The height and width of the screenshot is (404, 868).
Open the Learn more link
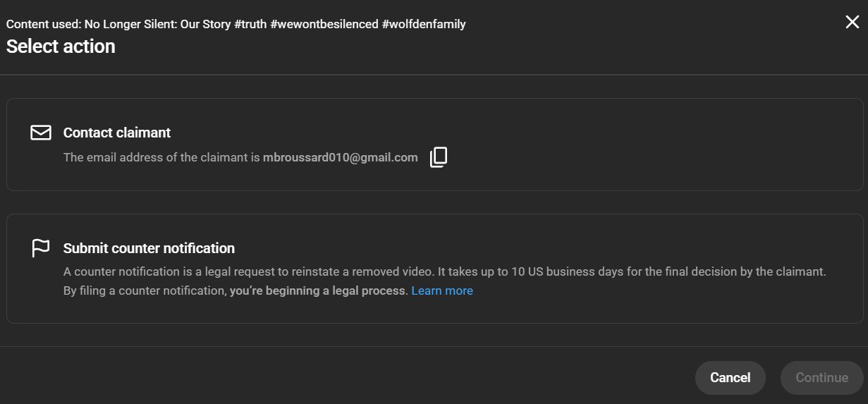[x=442, y=290]
